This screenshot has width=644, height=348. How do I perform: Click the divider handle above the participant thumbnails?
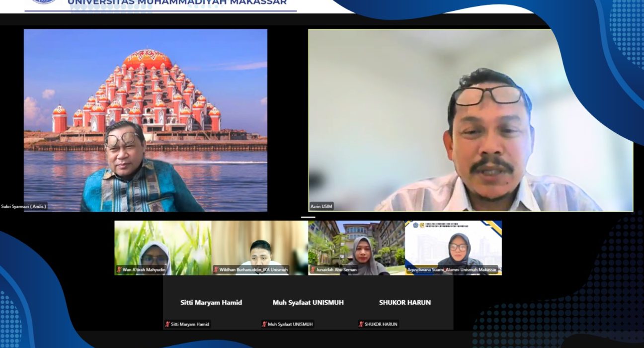[x=308, y=217]
